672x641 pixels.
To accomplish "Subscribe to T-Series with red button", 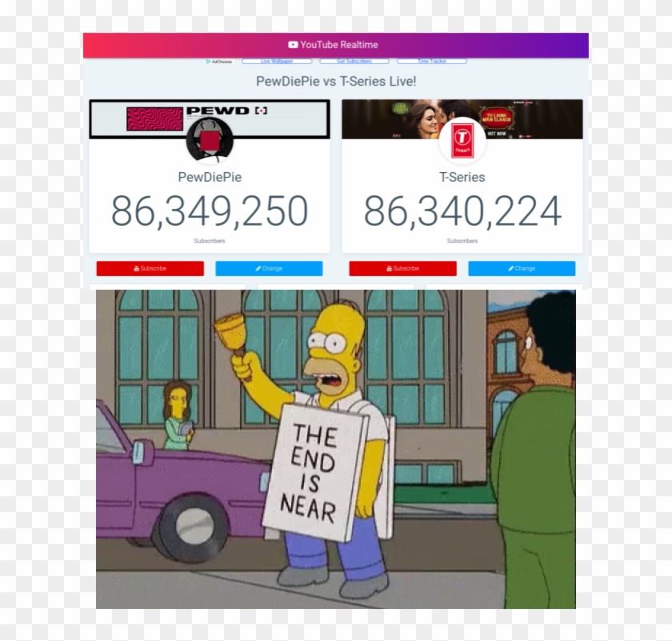I will tap(403, 268).
